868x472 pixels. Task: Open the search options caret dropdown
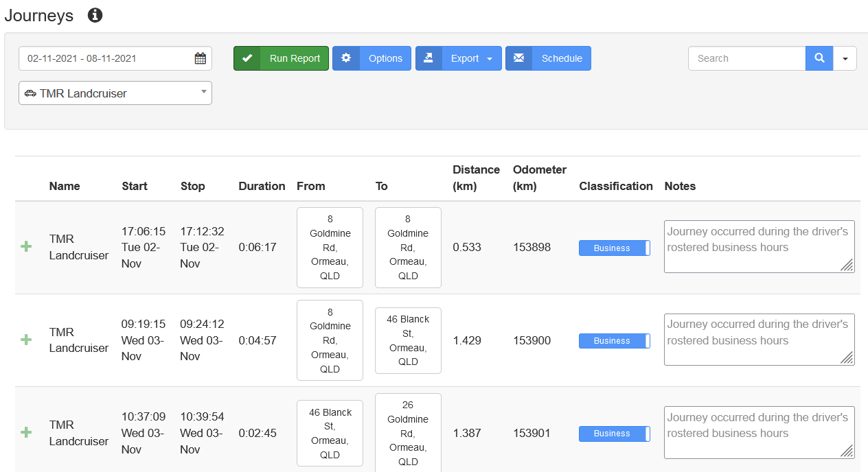coord(845,58)
